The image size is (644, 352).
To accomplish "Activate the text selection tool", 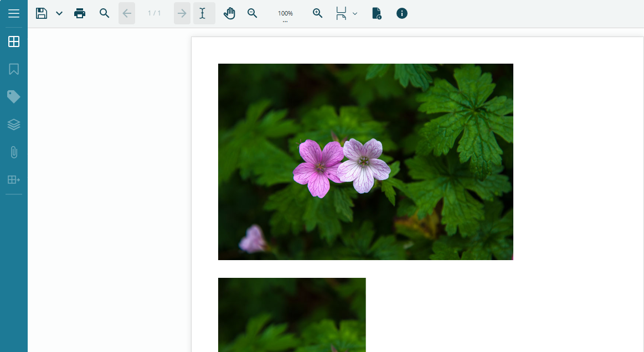I will pyautogui.click(x=204, y=13).
